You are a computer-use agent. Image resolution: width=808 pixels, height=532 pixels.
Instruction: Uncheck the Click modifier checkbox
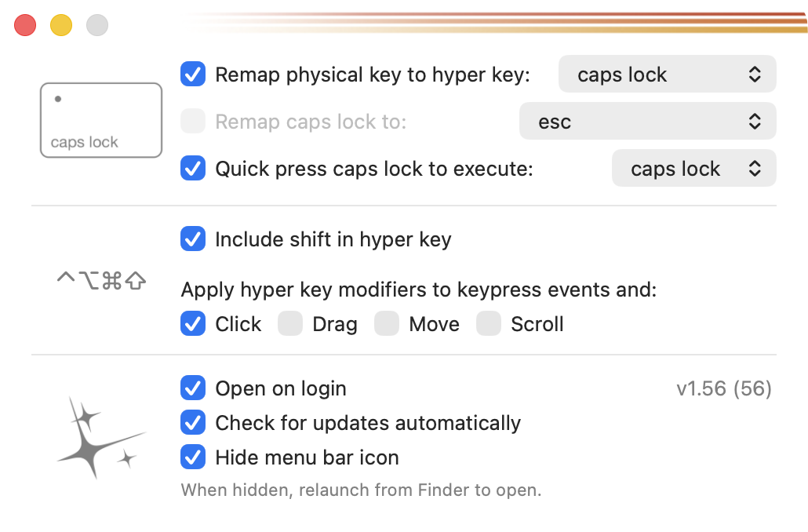(193, 324)
